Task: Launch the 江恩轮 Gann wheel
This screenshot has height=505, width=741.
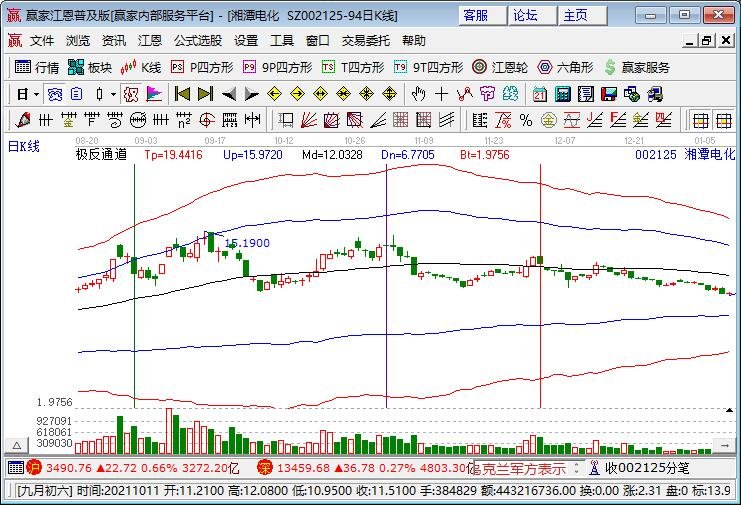Action: pos(500,67)
